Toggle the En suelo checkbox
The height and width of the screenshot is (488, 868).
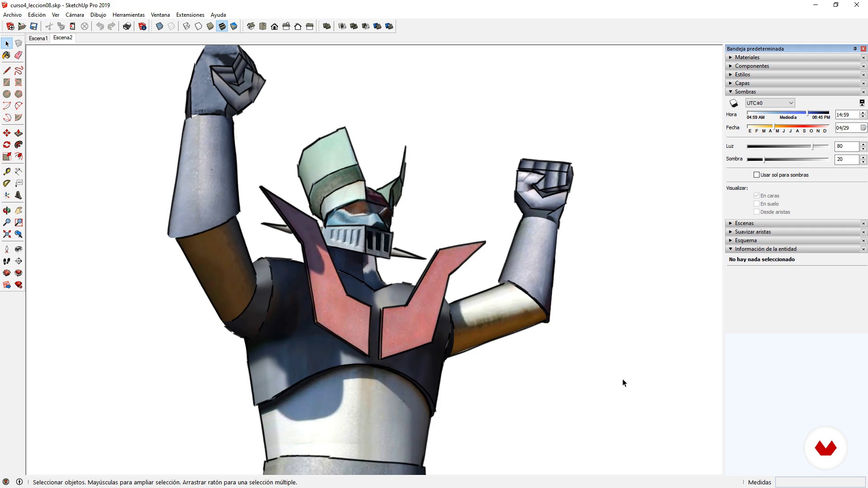pyautogui.click(x=756, y=204)
